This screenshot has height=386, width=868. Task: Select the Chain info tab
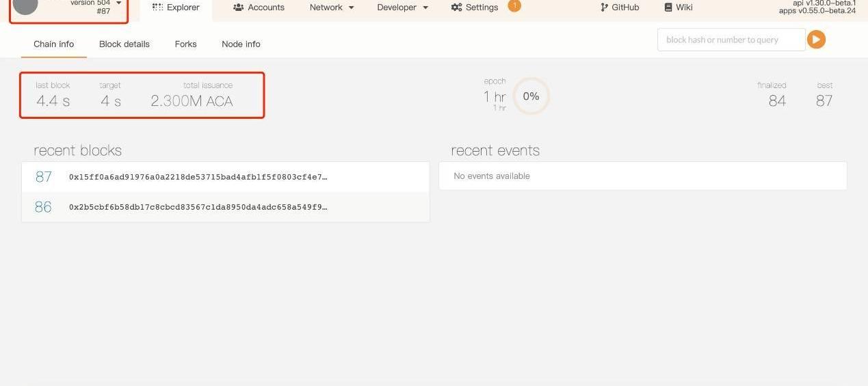(x=53, y=44)
